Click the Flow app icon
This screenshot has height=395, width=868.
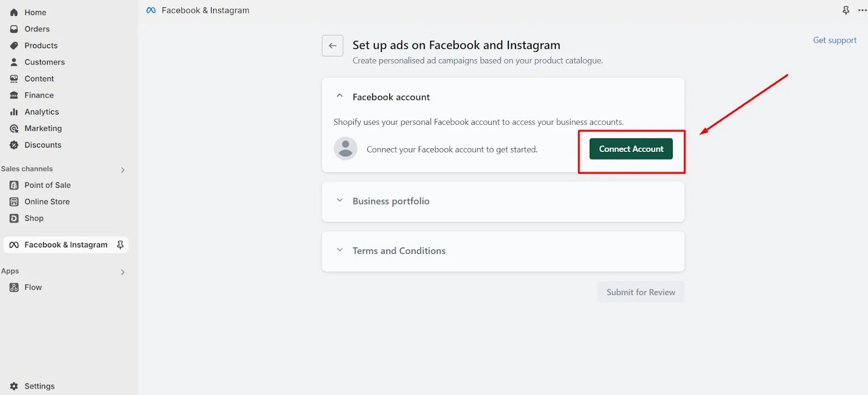point(14,288)
